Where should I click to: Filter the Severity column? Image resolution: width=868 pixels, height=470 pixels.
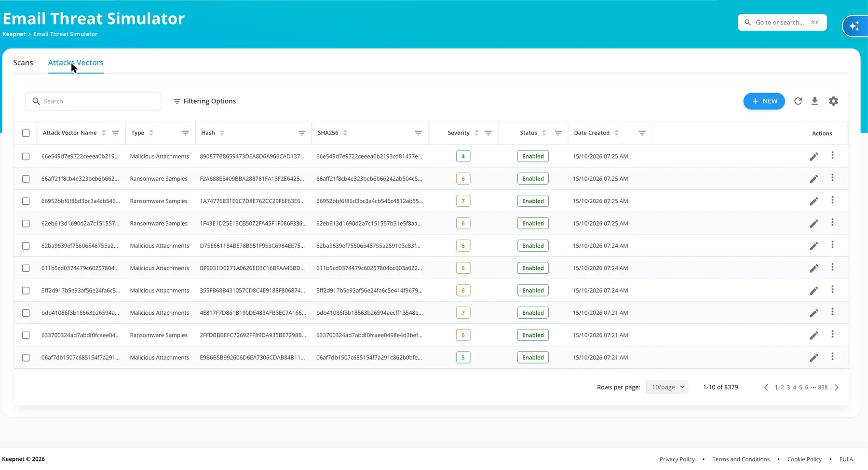(x=488, y=133)
